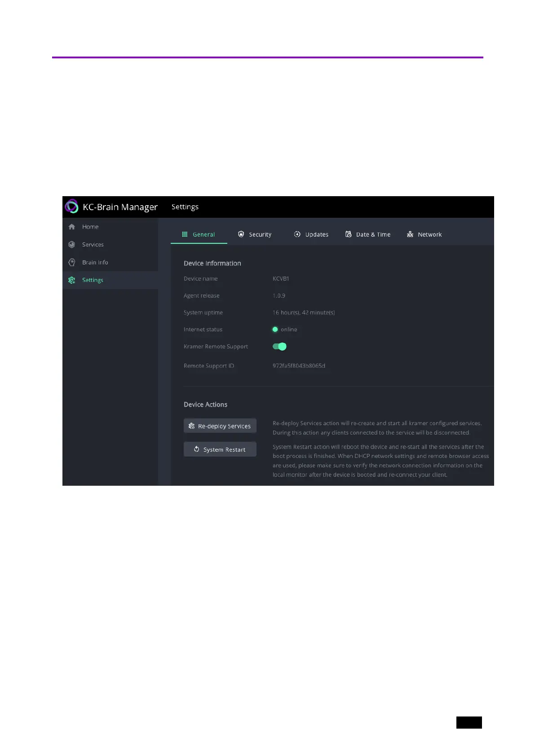The height and width of the screenshot is (756, 535).
Task: Click the Re-deploy Services description paragraph
Action: 377,428
